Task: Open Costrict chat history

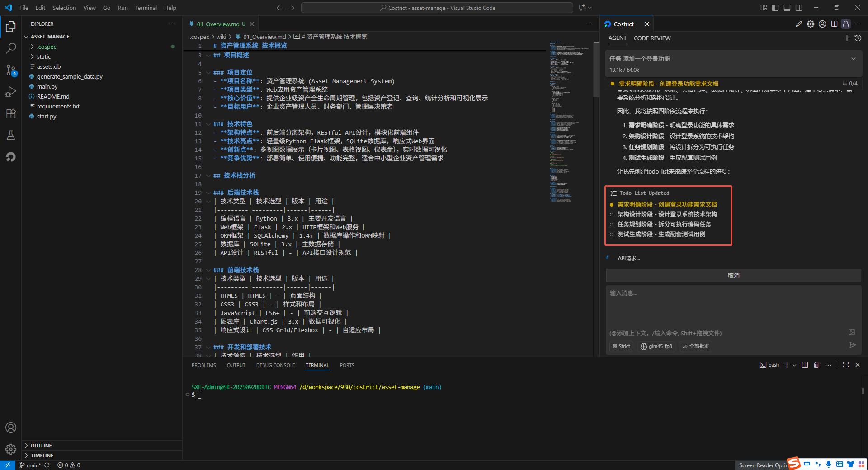Action: (858, 38)
